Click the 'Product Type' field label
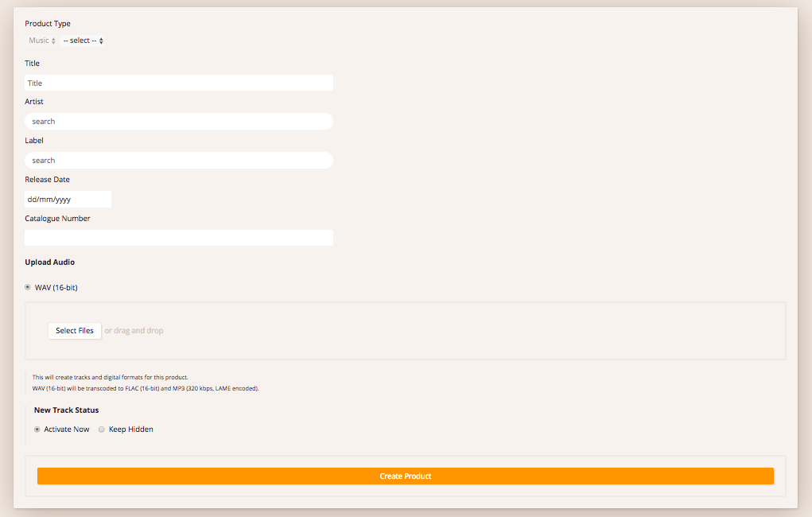This screenshot has width=812, height=517. pyautogui.click(x=48, y=24)
